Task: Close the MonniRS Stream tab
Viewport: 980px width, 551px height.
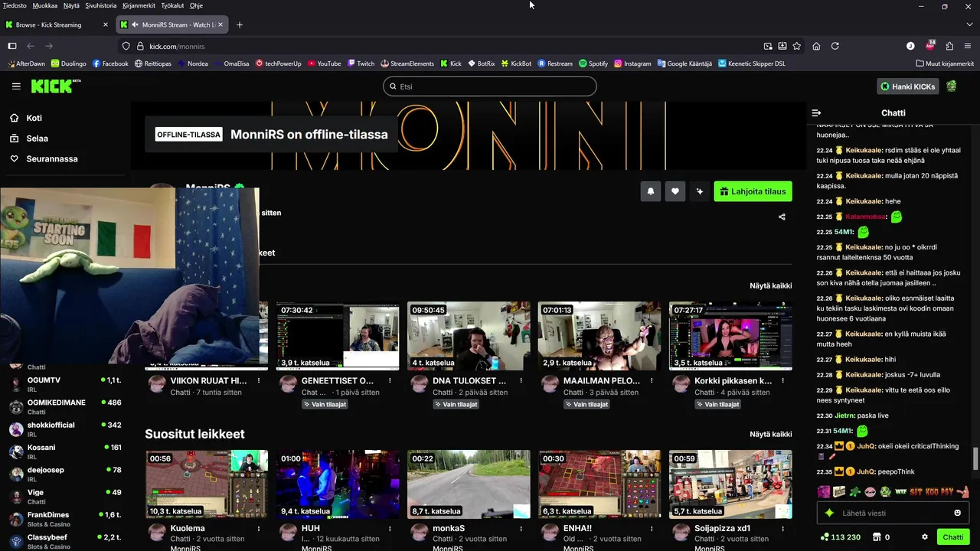Action: (220, 24)
